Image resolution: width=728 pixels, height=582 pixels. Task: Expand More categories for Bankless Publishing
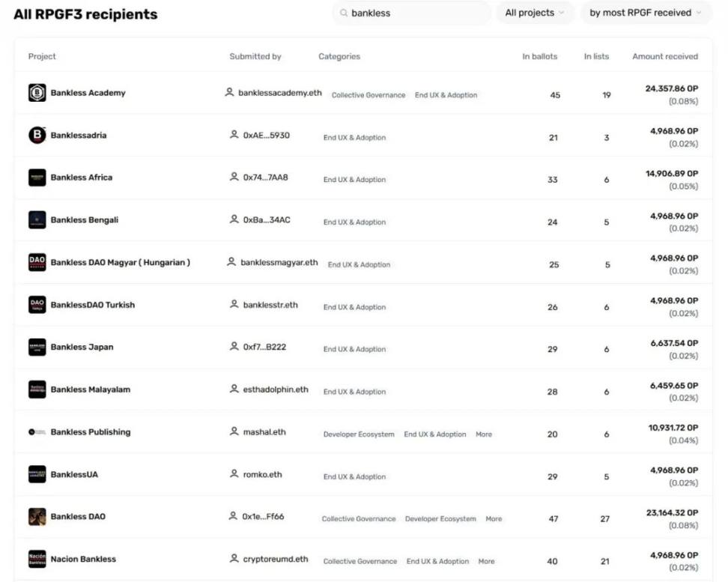(x=484, y=434)
